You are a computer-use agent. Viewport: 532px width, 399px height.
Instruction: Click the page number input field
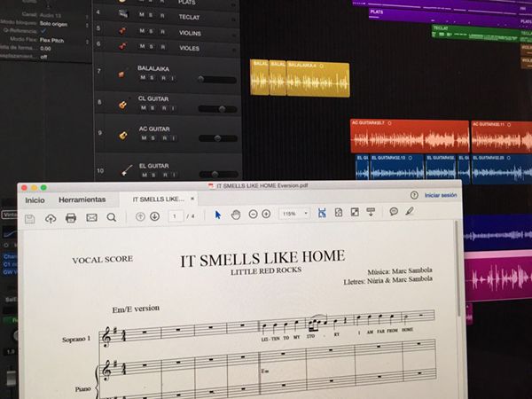[x=176, y=215]
